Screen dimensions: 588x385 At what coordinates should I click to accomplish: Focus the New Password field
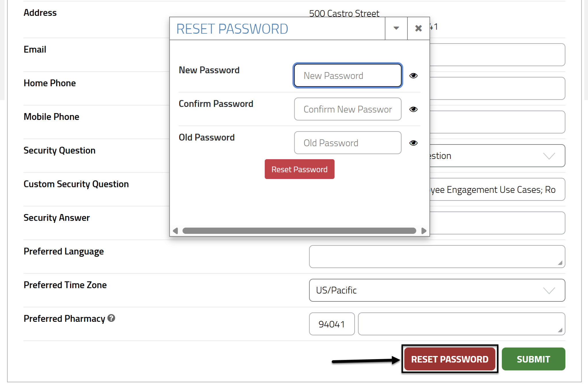tap(347, 76)
